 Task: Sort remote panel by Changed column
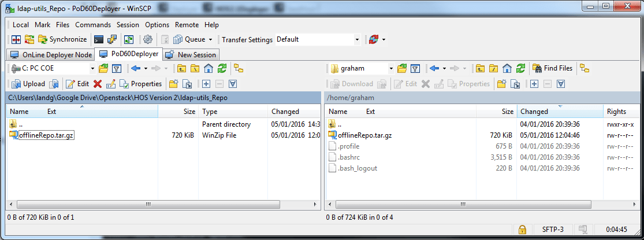click(x=560, y=112)
